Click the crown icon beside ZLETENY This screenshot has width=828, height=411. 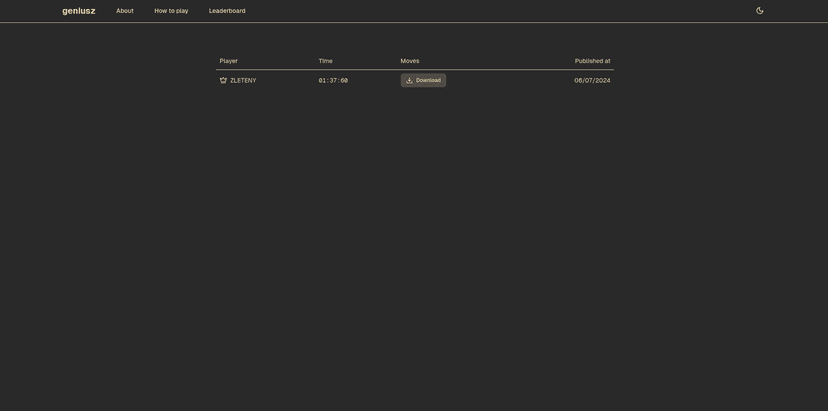click(223, 80)
